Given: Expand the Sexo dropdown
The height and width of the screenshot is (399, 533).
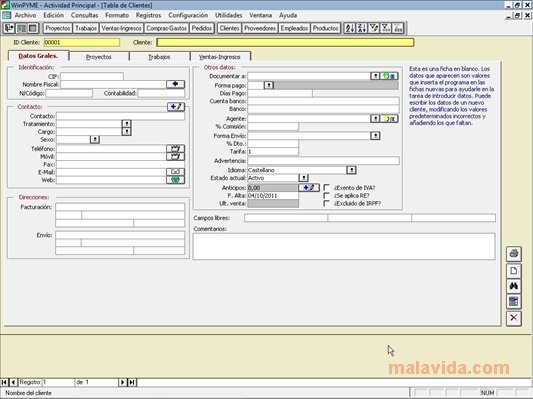Looking at the screenshot, I should pos(95,139).
